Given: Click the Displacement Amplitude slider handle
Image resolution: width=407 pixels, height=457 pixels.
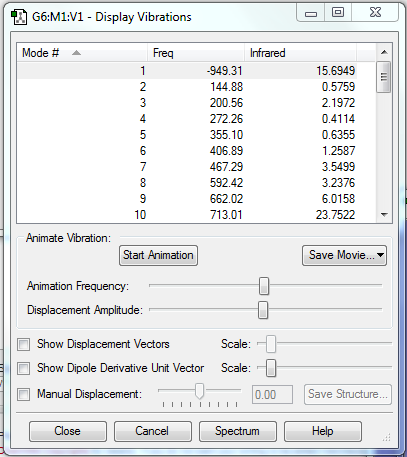Looking at the screenshot, I should coord(263,310).
